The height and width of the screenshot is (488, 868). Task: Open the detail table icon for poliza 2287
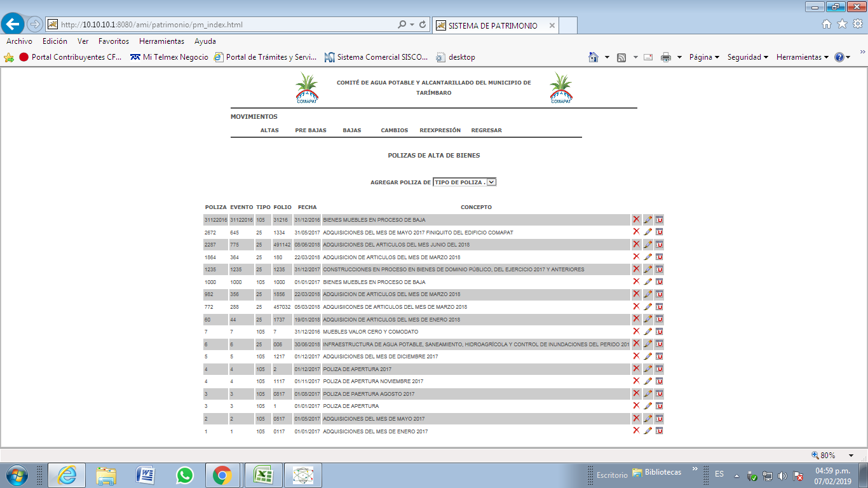[659, 245]
